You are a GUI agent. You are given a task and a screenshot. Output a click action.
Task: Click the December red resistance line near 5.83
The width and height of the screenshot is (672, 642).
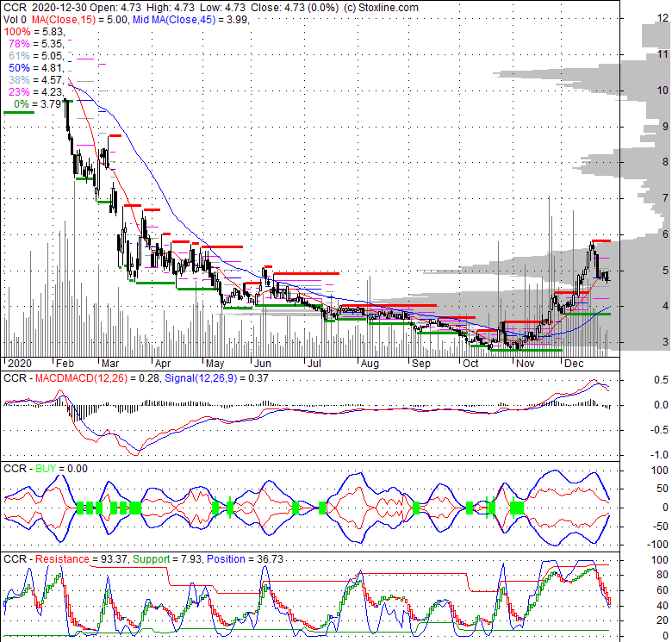click(600, 240)
